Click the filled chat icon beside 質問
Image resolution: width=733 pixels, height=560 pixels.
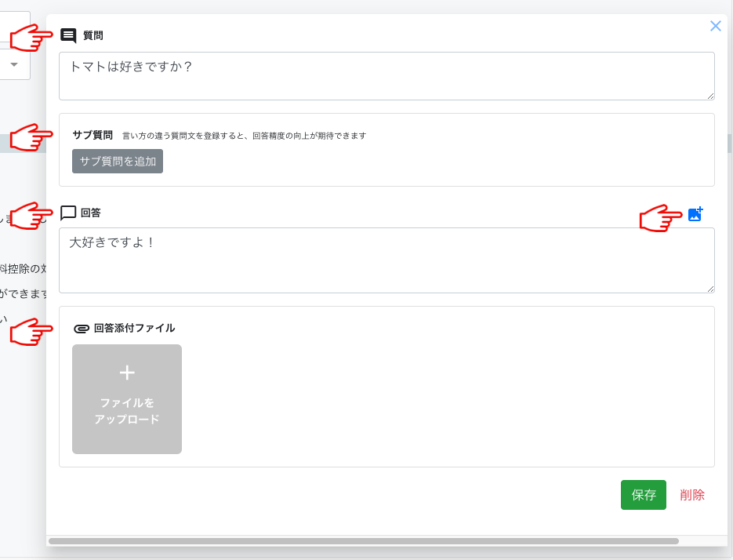point(68,35)
